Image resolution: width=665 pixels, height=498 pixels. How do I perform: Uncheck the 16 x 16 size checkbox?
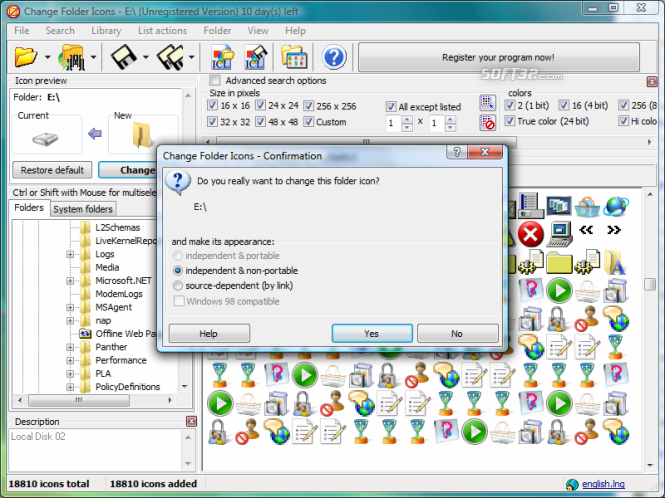[212, 105]
